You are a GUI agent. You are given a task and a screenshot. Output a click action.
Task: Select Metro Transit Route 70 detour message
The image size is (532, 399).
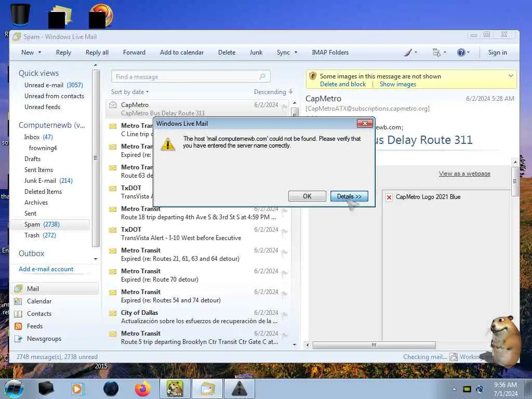click(x=198, y=275)
